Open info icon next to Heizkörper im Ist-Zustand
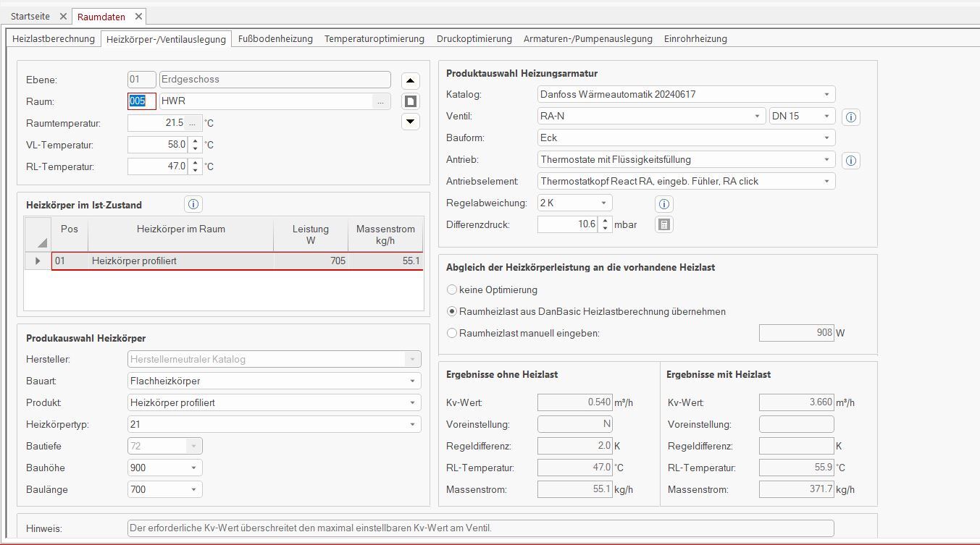The height and width of the screenshot is (545, 980). coord(193,204)
